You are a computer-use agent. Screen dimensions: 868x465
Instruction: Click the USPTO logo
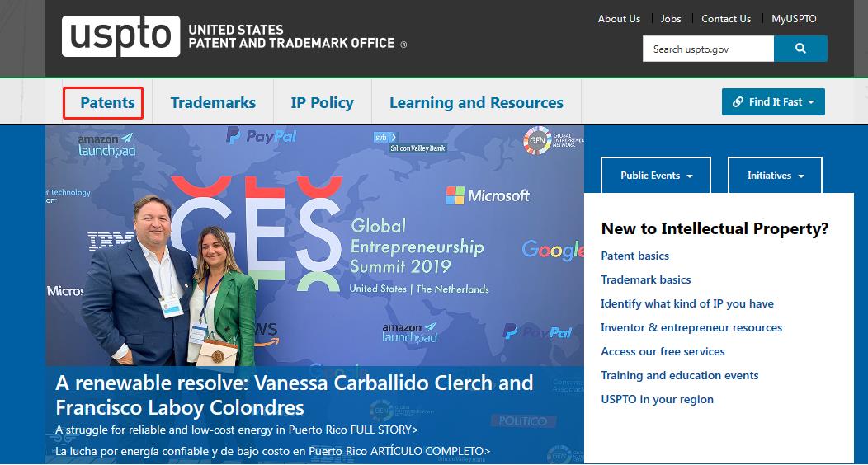tap(120, 36)
